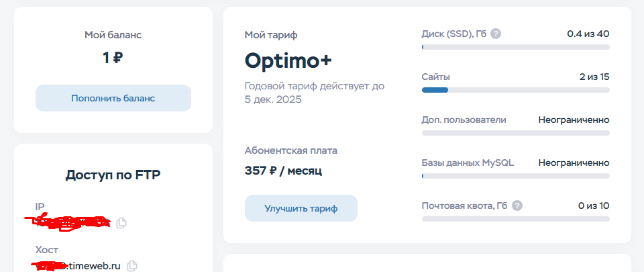Image resolution: width=644 pixels, height=272 pixels.
Task: Open help icon beside Диск (SSD), Гб
Action: coord(496,34)
